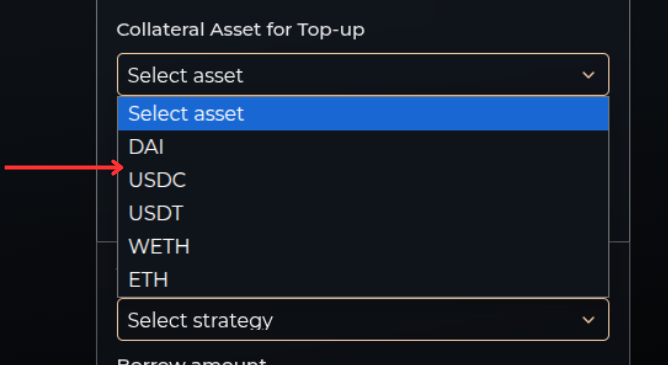Click the red arrow annotation
The image size is (668, 365).
[64, 167]
